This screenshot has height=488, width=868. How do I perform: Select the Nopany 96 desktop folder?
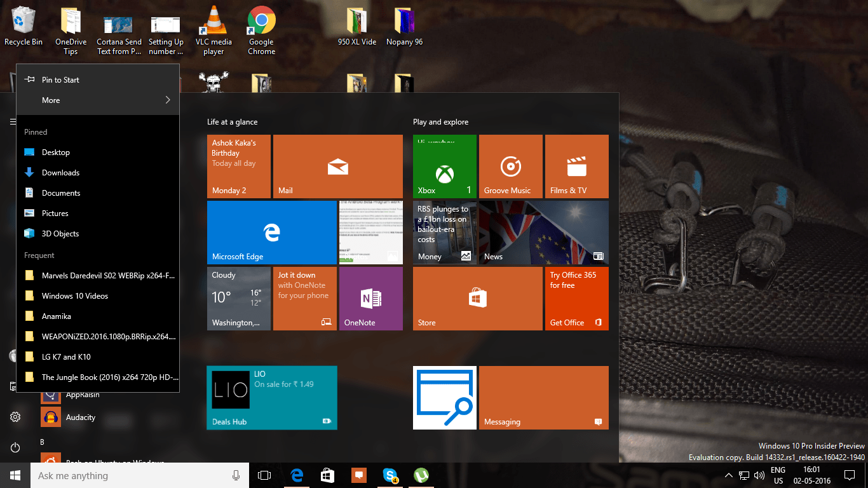pyautogui.click(x=404, y=27)
